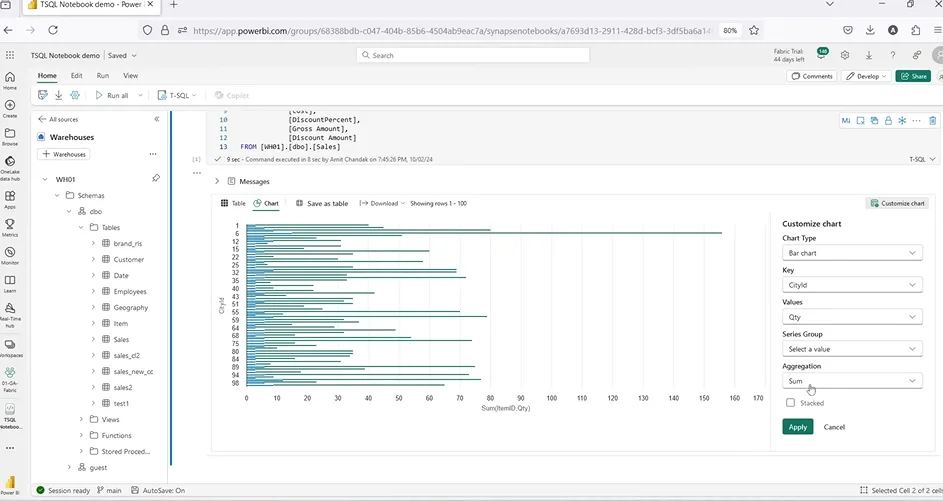Viewport: 943px width, 501px height.
Task: Open the Run tab
Action: (103, 76)
